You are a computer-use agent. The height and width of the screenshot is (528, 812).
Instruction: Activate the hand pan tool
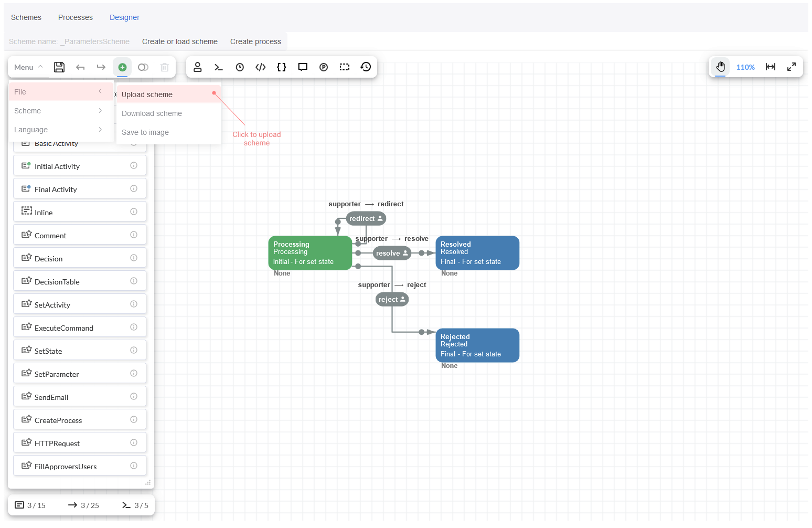pos(721,67)
